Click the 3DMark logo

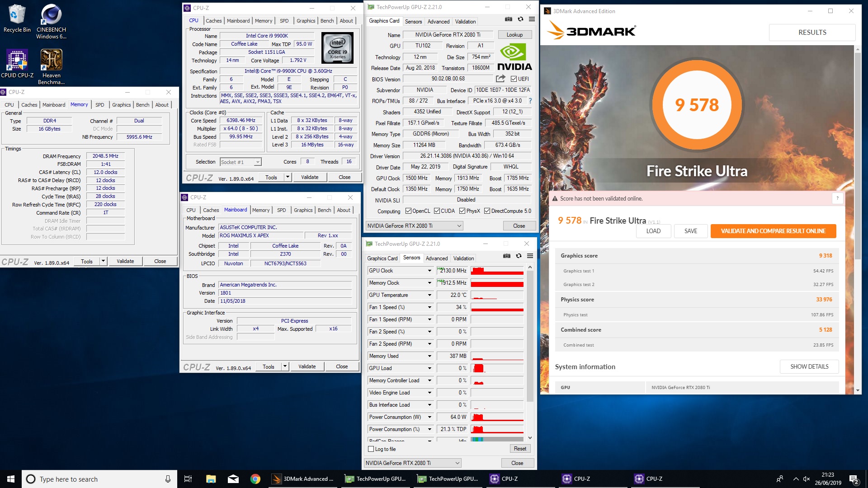pos(592,31)
